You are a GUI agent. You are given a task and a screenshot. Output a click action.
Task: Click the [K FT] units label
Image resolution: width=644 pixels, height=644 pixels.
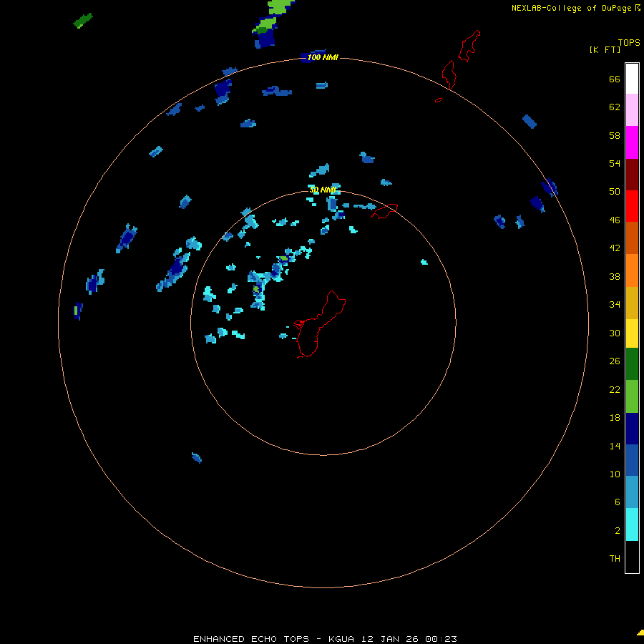(605, 50)
